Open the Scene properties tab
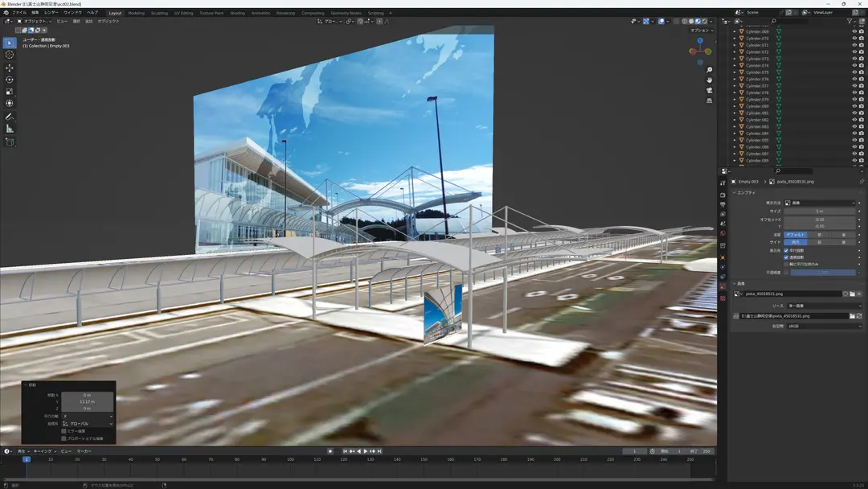 (x=723, y=224)
